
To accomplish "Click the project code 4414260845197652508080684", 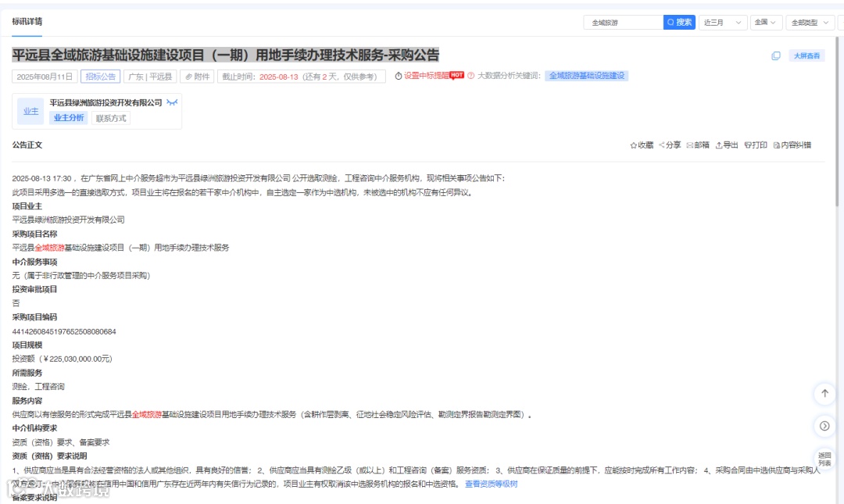I will (x=64, y=331).
